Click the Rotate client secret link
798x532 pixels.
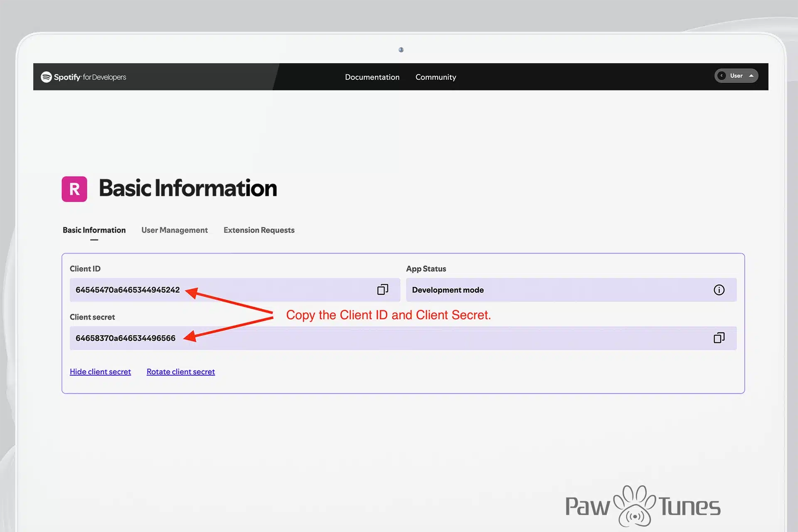pyautogui.click(x=181, y=372)
